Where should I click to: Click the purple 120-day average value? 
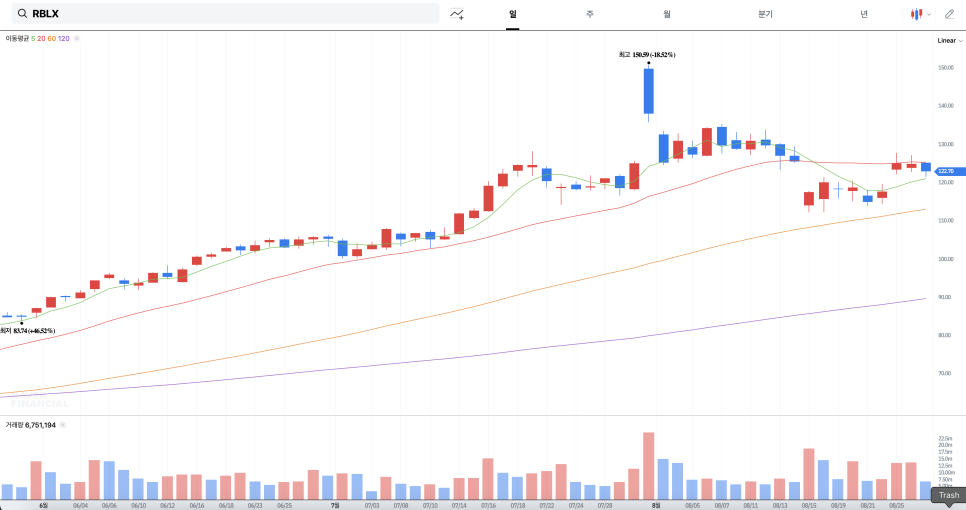63,38
